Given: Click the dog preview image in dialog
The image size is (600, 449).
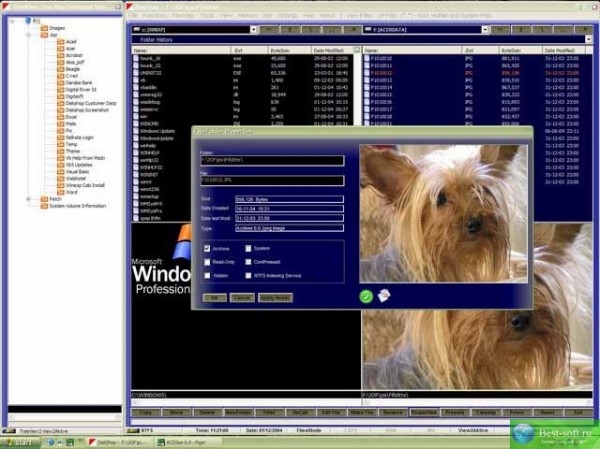Looking at the screenshot, I should click(443, 214).
